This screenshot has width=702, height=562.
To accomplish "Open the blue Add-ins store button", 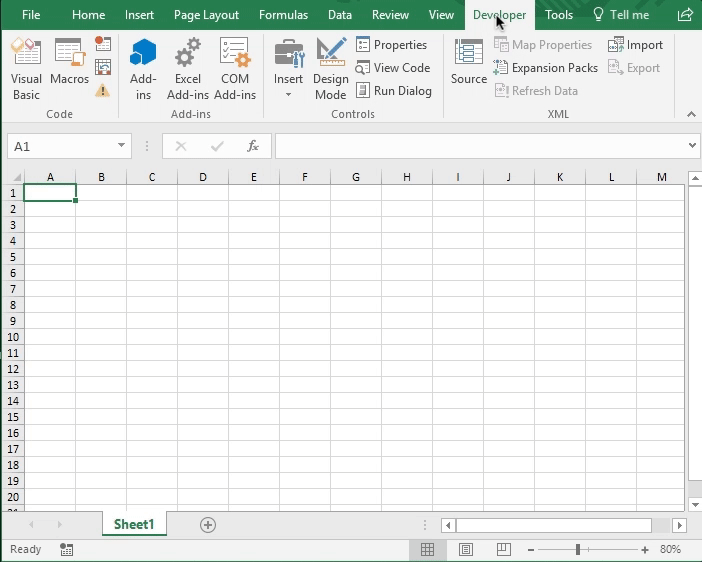I will point(143,69).
